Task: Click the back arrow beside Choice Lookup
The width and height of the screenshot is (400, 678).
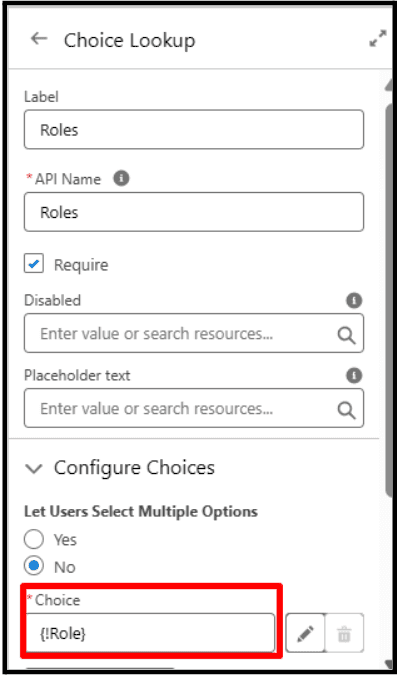Action: pos(39,39)
